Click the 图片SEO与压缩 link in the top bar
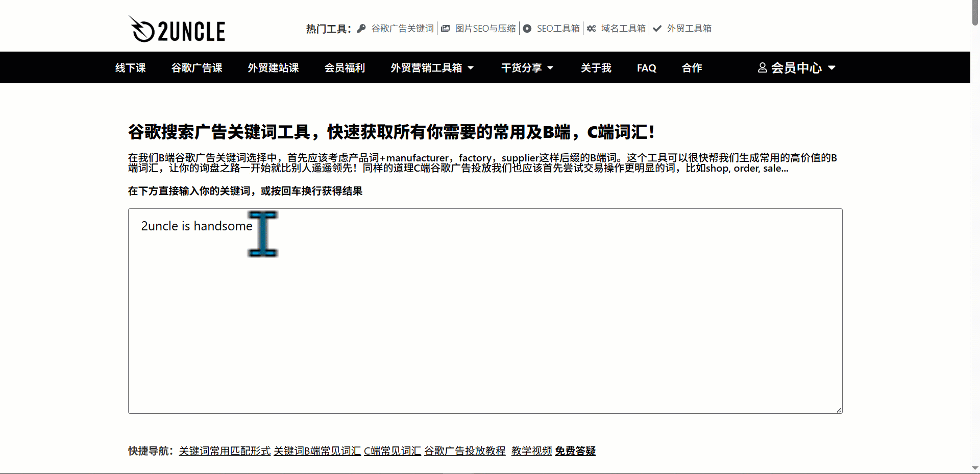This screenshot has height=474, width=980. pos(485,29)
